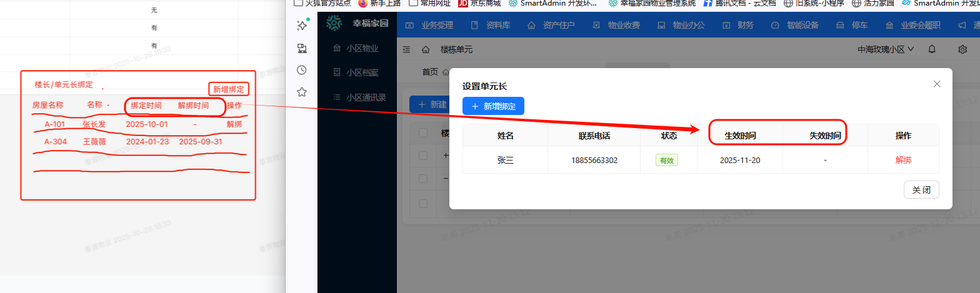The height and width of the screenshot is (293, 980).
Task: Click the notification bell icon
Action: (932, 49)
